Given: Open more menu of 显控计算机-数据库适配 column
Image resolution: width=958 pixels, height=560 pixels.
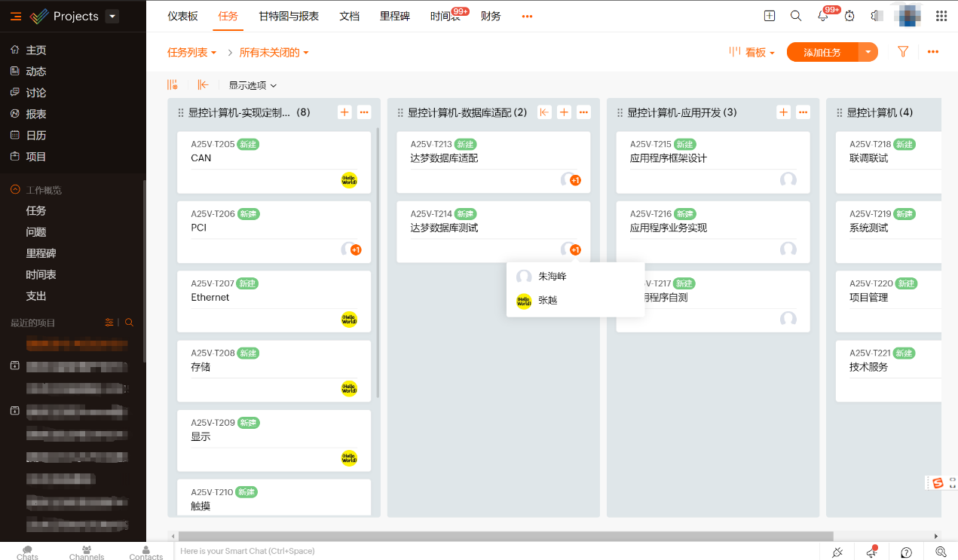Looking at the screenshot, I should pos(583,112).
